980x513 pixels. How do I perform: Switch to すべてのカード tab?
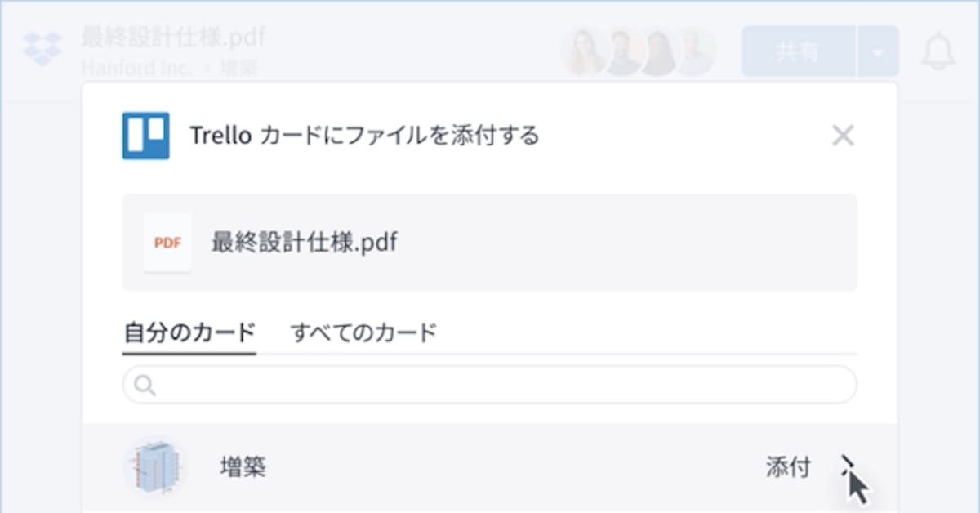coord(363,333)
